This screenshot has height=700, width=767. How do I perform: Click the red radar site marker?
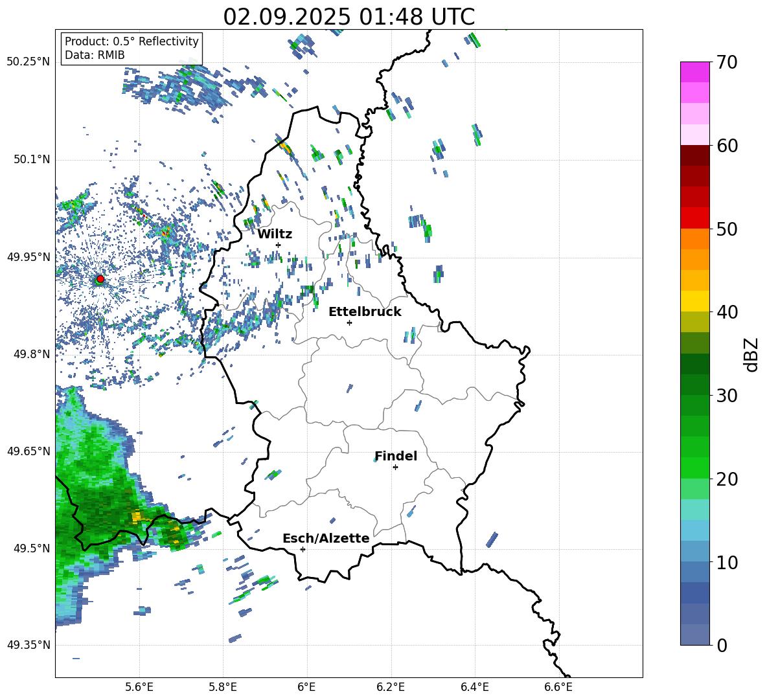[x=100, y=278]
